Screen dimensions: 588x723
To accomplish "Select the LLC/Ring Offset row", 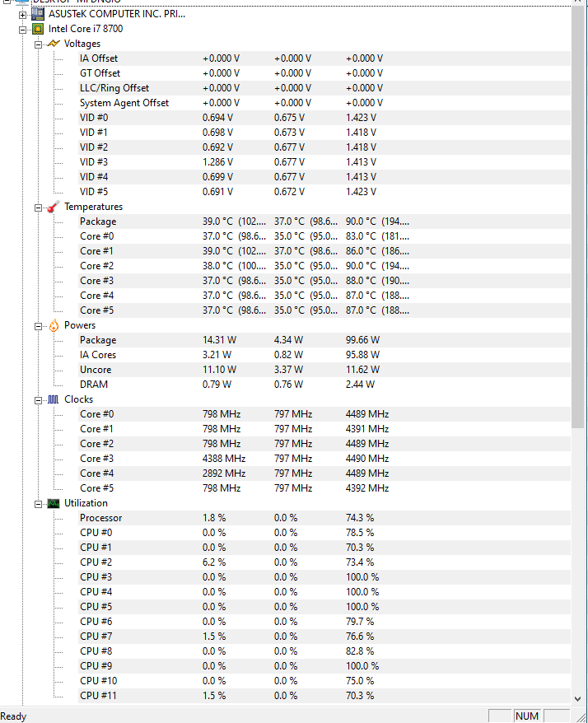I will click(324, 88).
